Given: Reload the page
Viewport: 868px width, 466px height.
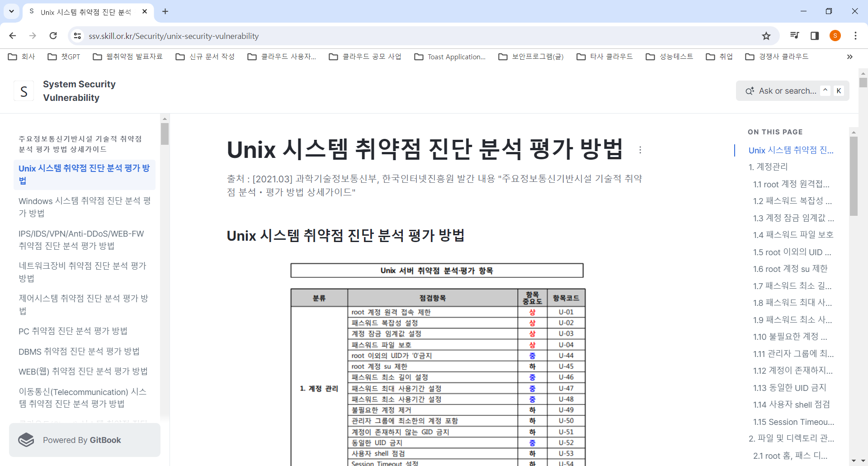Looking at the screenshot, I should click(53, 36).
